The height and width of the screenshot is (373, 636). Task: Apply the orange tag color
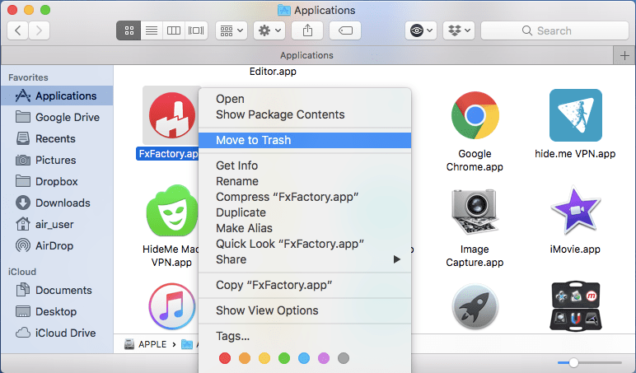[245, 358]
